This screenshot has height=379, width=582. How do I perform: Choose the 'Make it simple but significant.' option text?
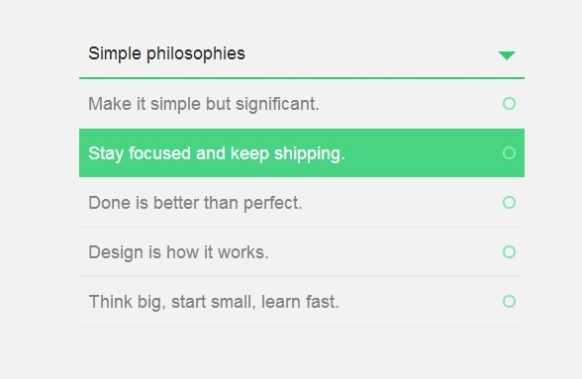click(203, 104)
